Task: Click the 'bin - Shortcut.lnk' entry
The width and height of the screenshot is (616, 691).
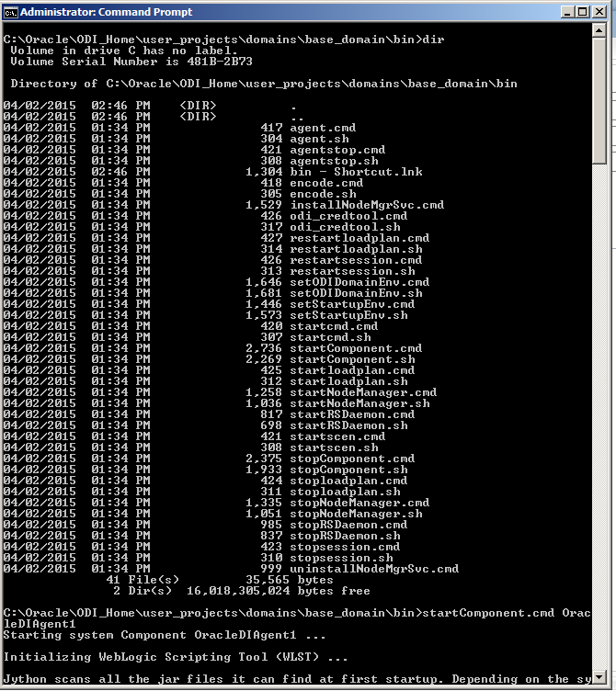Action: 356,173
